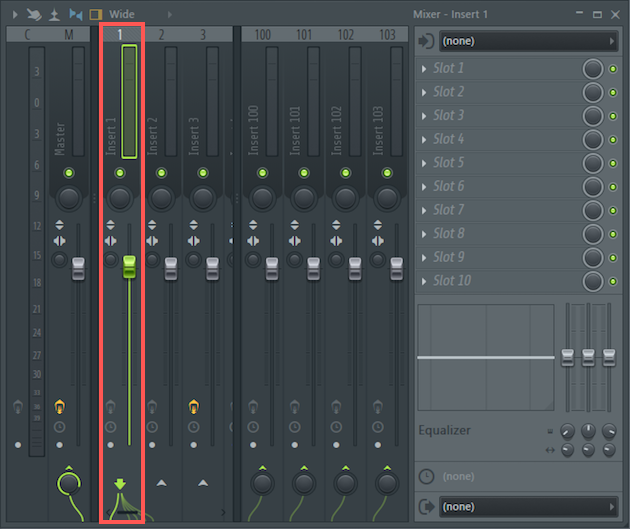
Task: Arm the Master track for disk recording
Action: pos(59,406)
